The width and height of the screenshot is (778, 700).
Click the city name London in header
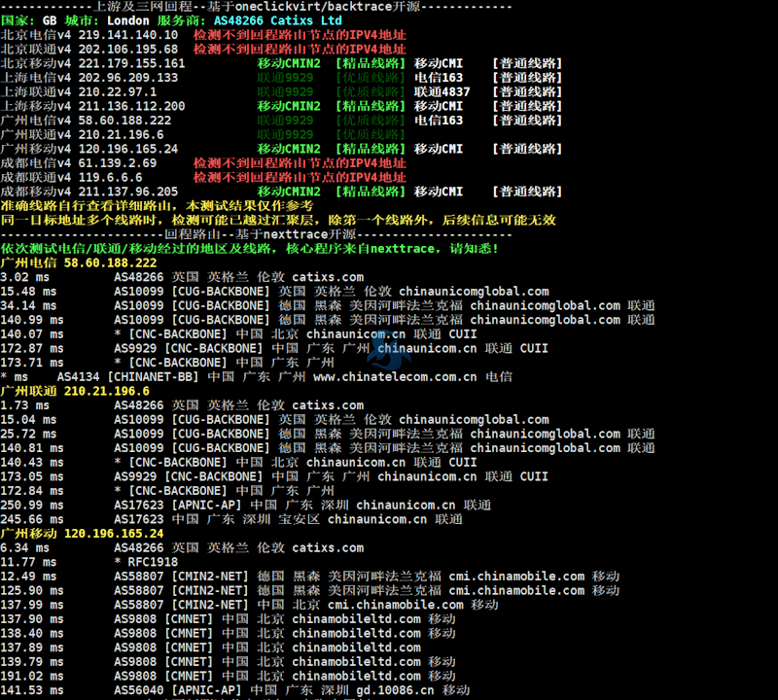coord(127,20)
